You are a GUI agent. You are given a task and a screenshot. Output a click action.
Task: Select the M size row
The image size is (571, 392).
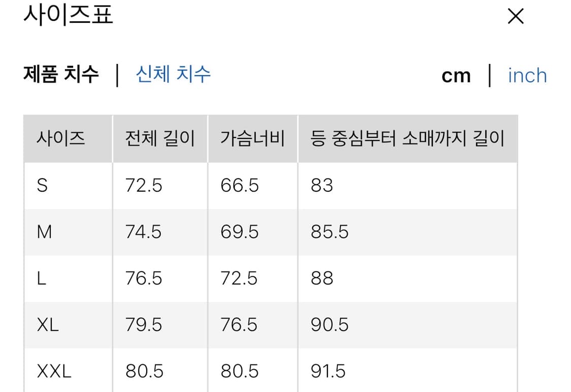pos(45,232)
